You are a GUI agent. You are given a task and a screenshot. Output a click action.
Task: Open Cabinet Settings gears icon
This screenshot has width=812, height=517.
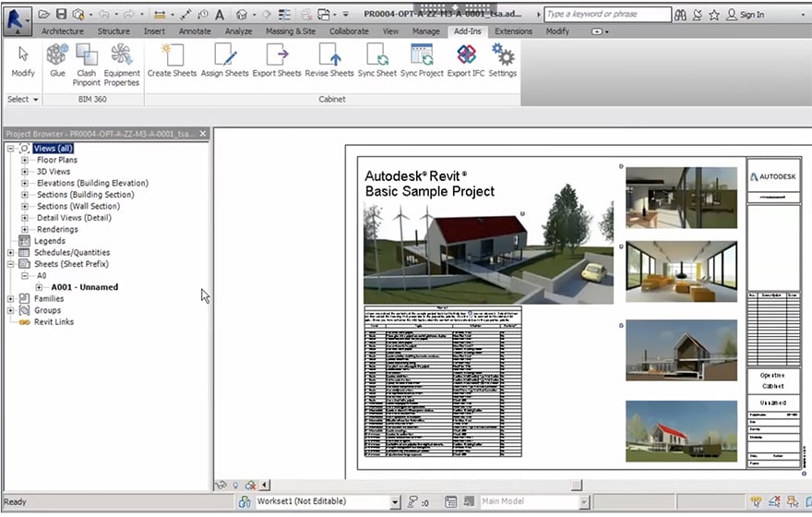pos(503,61)
